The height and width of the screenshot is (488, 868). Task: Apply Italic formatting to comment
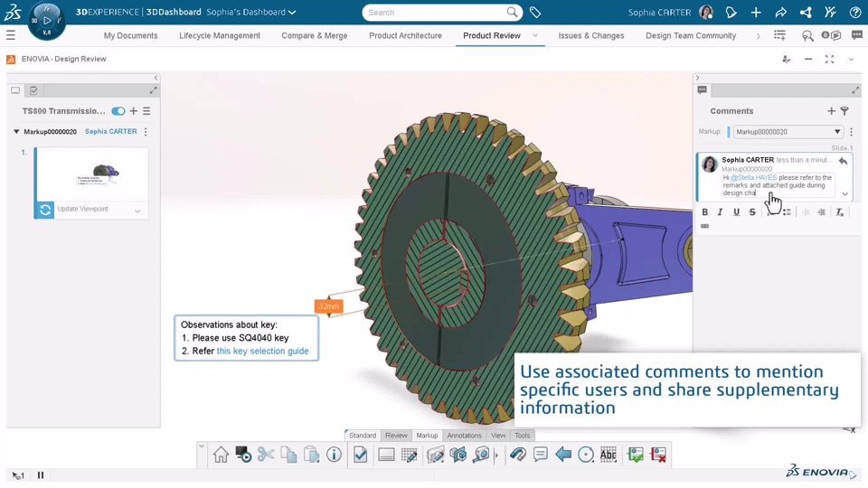pos(721,211)
